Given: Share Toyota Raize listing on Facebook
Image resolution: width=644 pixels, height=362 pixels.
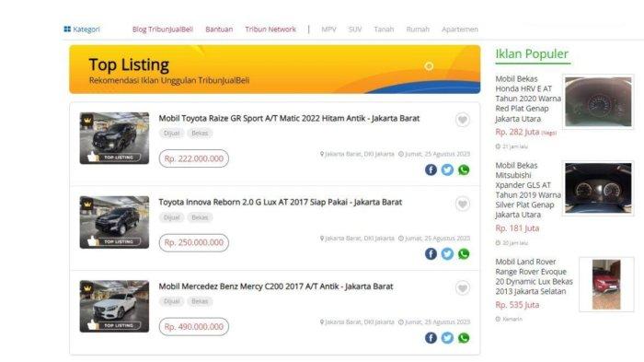Looking at the screenshot, I should click(x=431, y=169).
